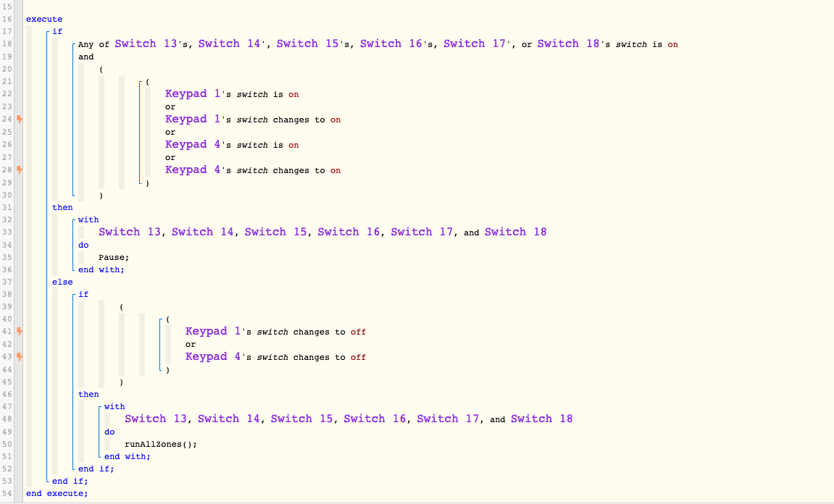Click the 'then' keyword on line 31
Screen dimensions: 834x504
click(x=62, y=207)
